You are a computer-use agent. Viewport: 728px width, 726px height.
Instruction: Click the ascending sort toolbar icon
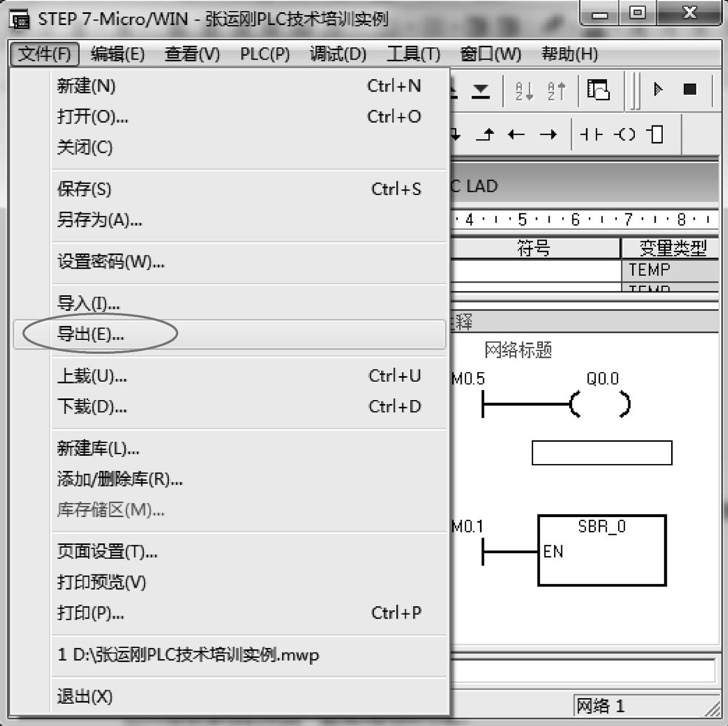pyautogui.click(x=524, y=90)
